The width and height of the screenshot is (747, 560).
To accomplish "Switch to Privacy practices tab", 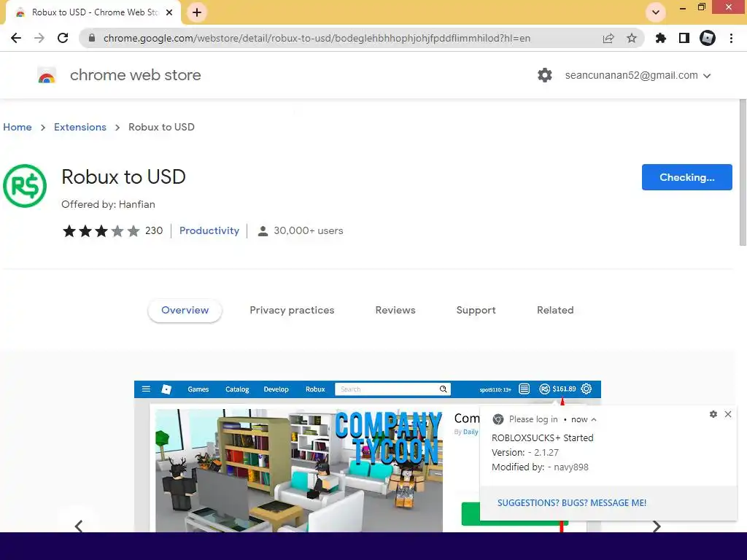I will 292,310.
